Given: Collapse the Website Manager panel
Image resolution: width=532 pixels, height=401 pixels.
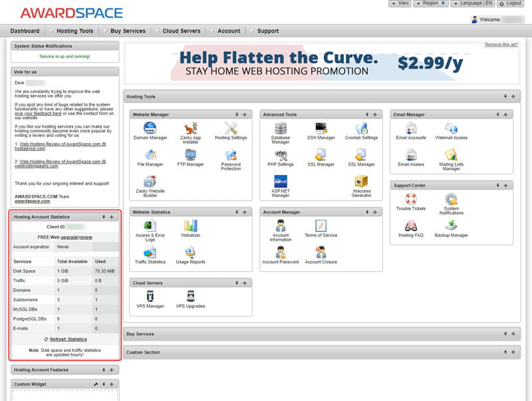Looking at the screenshot, I should tap(237, 114).
